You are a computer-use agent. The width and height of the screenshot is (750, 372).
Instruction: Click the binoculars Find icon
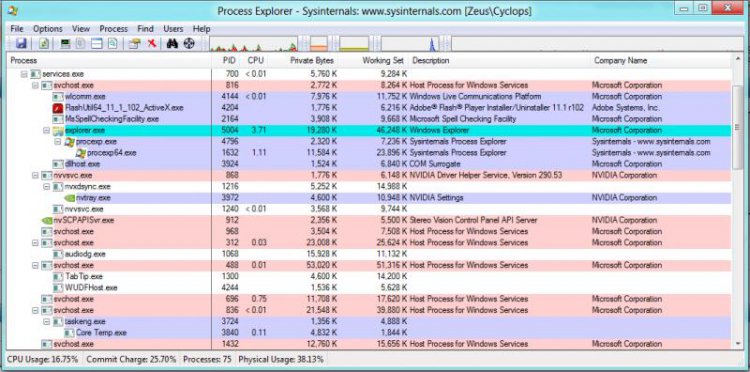tap(172, 44)
